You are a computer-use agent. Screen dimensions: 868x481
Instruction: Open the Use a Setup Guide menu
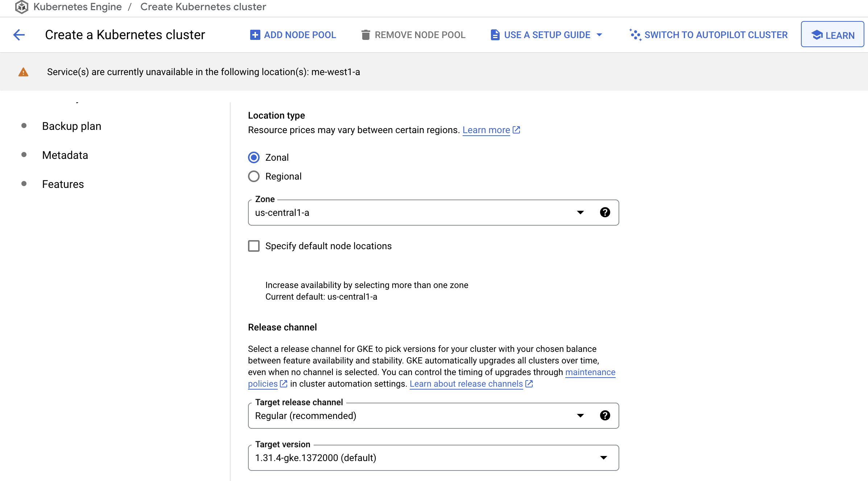(x=547, y=35)
